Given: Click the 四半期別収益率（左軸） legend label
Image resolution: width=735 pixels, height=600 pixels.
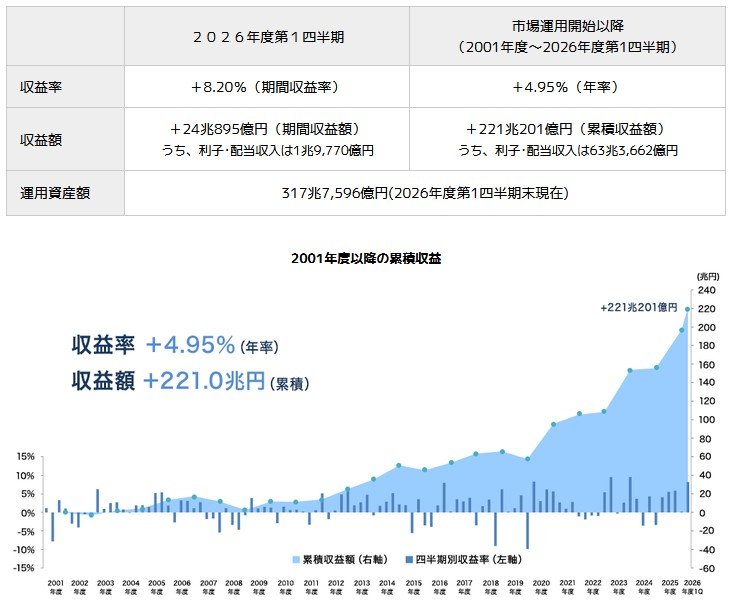Looking at the screenshot, I should click(x=469, y=560).
